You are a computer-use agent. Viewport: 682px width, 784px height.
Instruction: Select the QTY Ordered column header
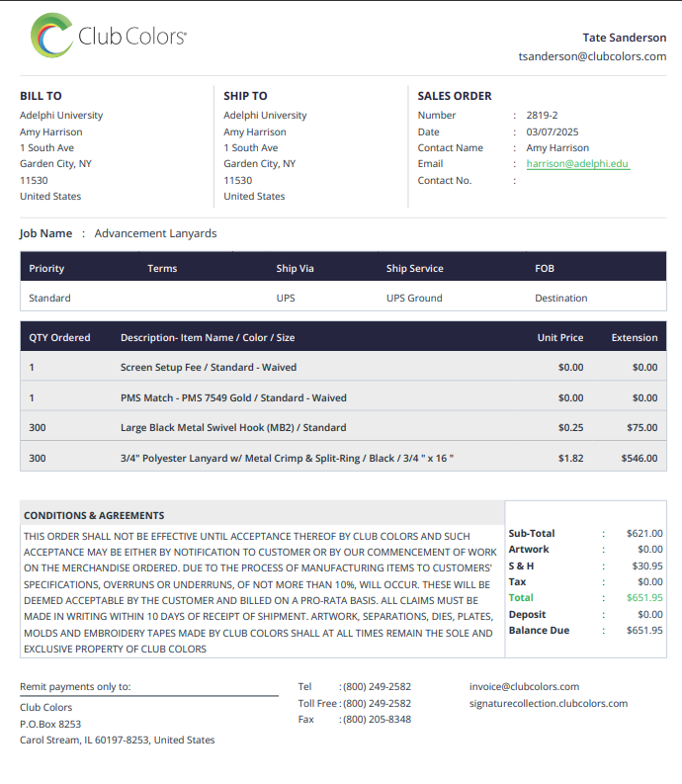click(59, 337)
